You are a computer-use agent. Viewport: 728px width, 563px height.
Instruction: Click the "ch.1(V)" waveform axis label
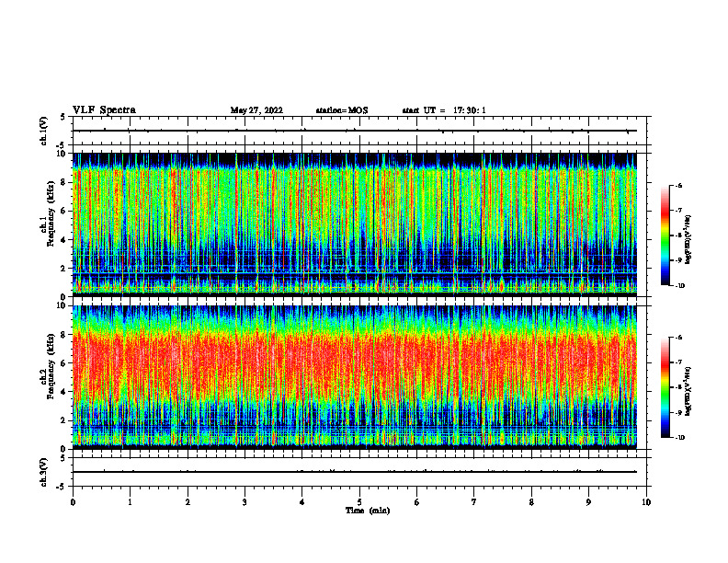point(44,131)
